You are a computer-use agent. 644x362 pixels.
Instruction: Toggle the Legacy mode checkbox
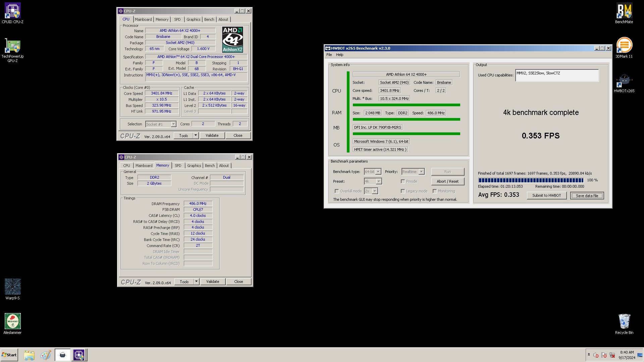point(403,191)
